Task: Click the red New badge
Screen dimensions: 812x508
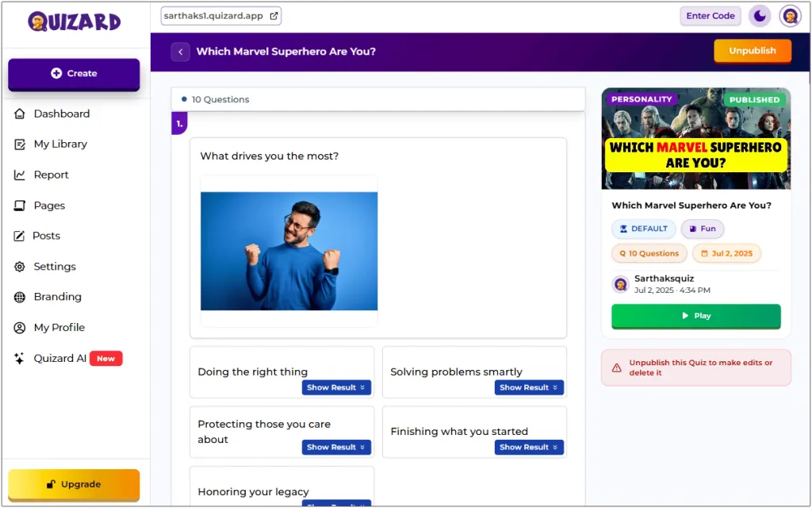Action: 105,358
